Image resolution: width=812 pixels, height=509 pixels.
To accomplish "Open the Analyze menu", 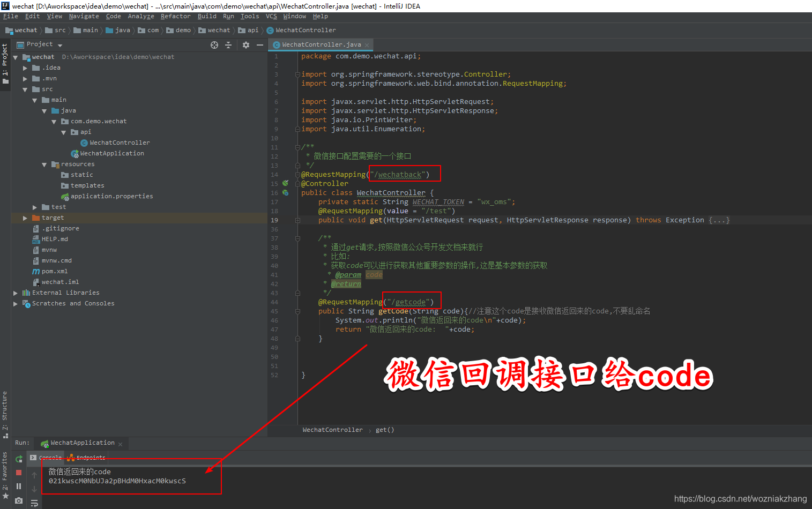I will tap(141, 17).
